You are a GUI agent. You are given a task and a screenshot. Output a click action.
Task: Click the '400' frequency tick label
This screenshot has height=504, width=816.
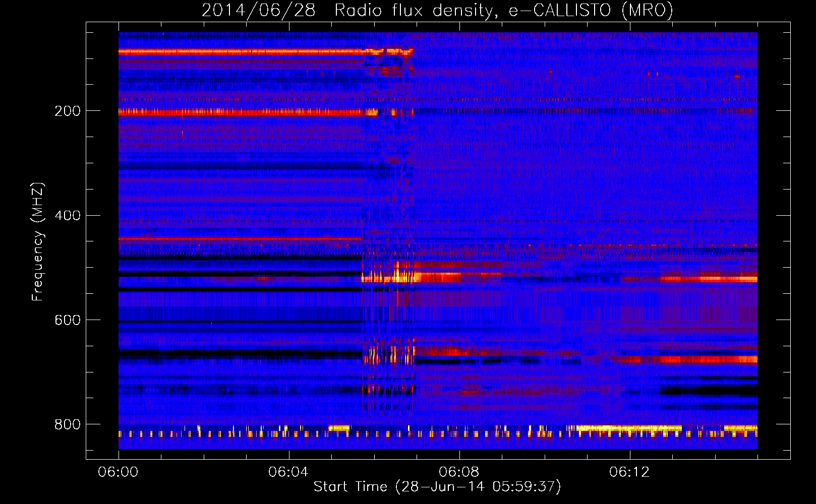coord(68,216)
